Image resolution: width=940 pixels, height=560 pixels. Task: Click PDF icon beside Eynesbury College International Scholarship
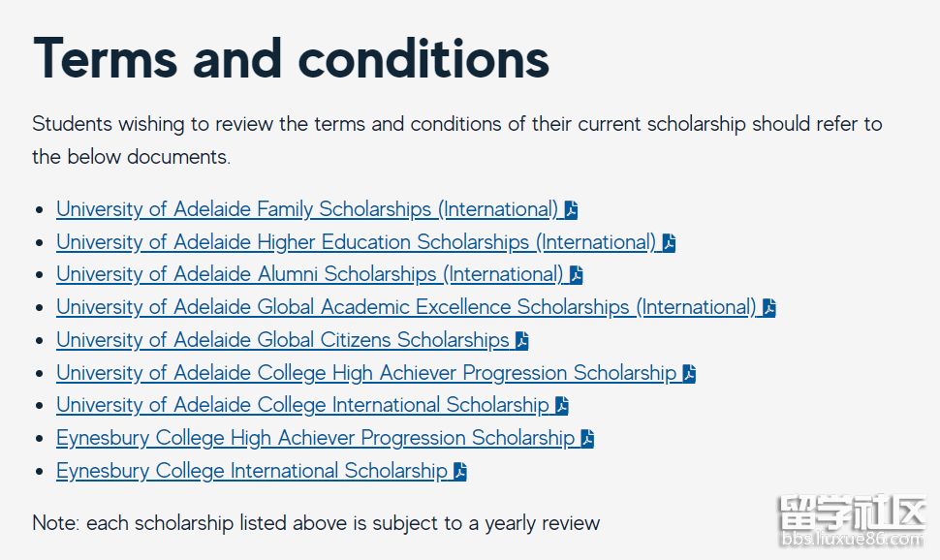tap(459, 472)
